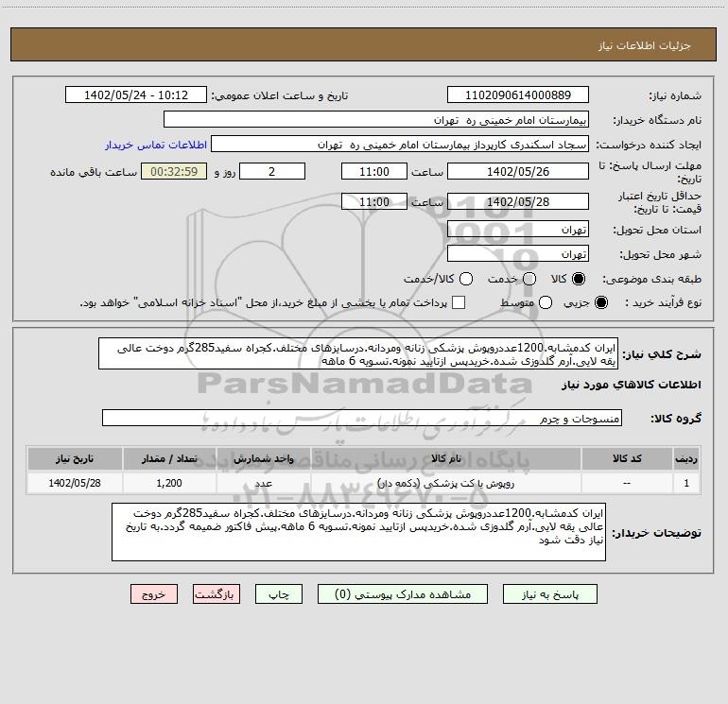Screen dimensions: 728x704
Task: Click the ردیف column header
Action: click(686, 458)
